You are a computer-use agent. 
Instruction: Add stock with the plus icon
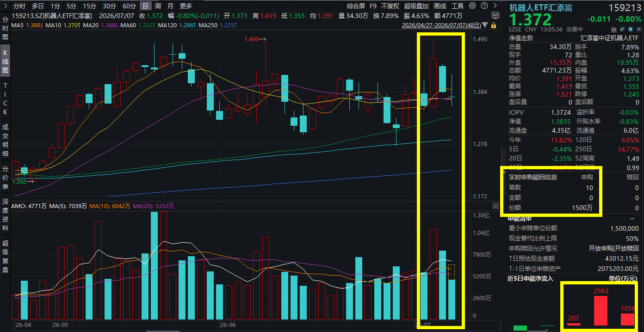[638, 29]
